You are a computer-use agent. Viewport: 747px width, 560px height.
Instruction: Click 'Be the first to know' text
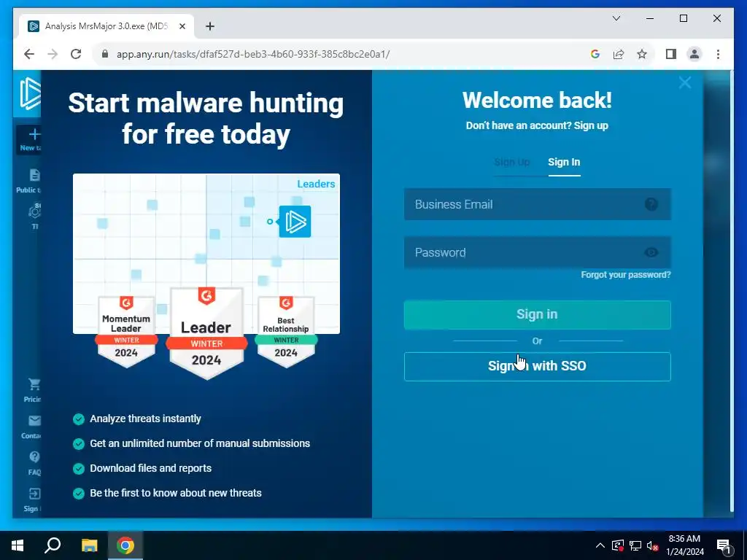coord(176,493)
